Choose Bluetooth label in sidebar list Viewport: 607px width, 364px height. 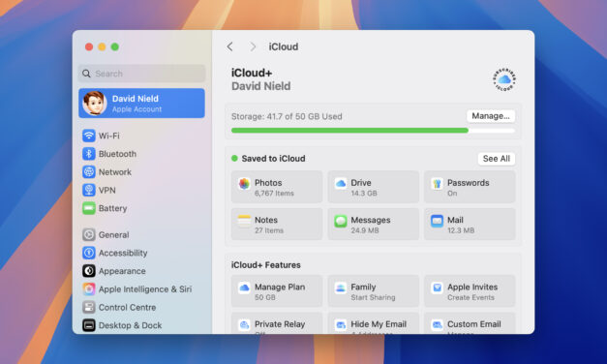117,154
